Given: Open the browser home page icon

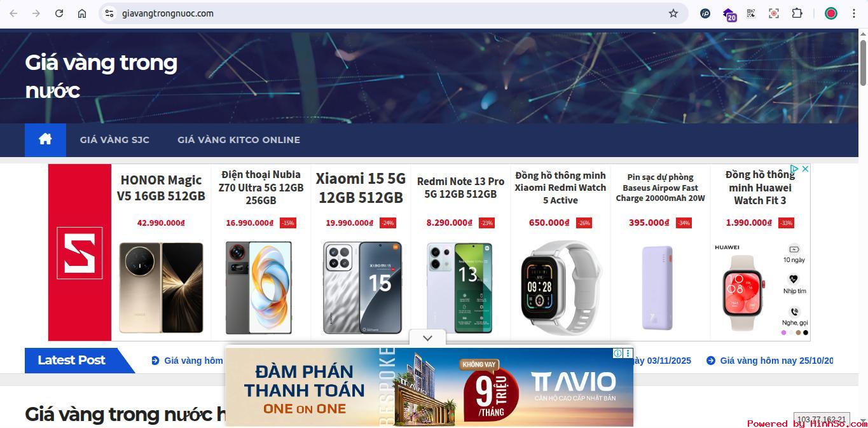Looking at the screenshot, I should pos(82,13).
